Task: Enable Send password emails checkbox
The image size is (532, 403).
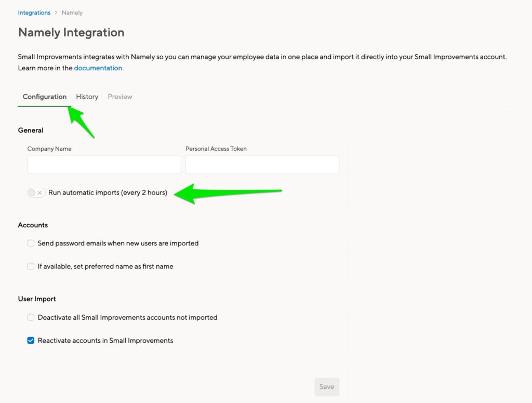Action: pos(31,243)
